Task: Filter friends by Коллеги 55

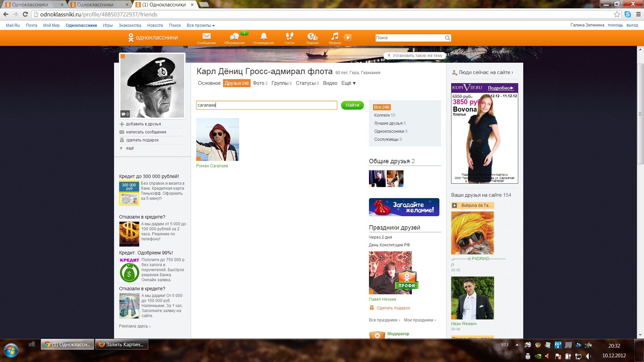Action: pos(384,115)
